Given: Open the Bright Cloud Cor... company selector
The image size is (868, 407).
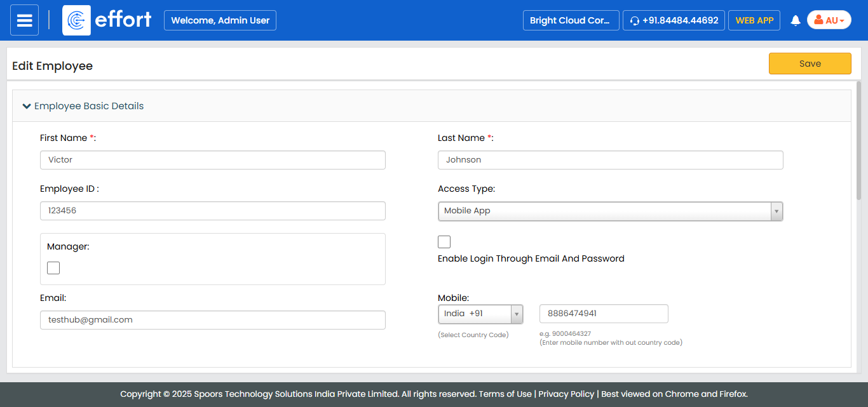Looking at the screenshot, I should point(571,20).
